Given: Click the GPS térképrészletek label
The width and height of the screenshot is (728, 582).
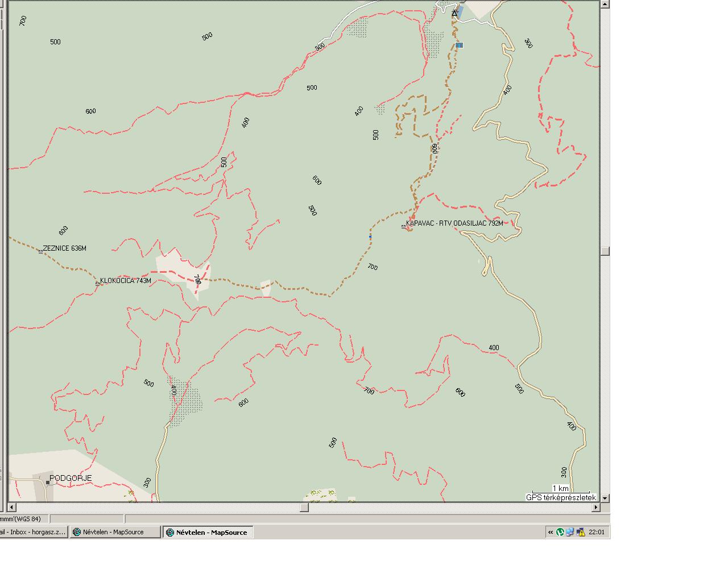Looking at the screenshot, I should (561, 497).
